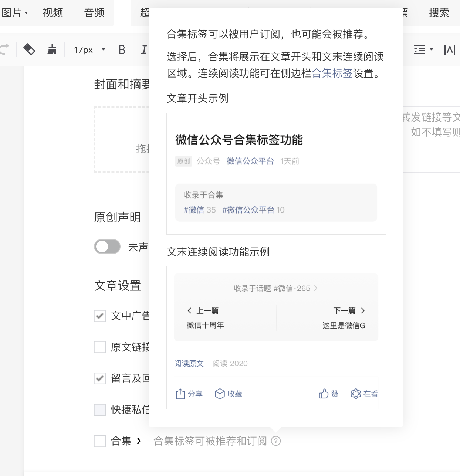The height and width of the screenshot is (476, 460).
Task: Click the summary text input field
Action: (431, 139)
